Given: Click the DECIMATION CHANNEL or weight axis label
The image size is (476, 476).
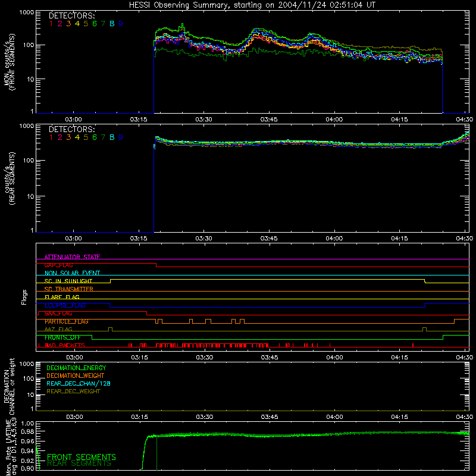Looking at the screenshot, I should point(9,386).
